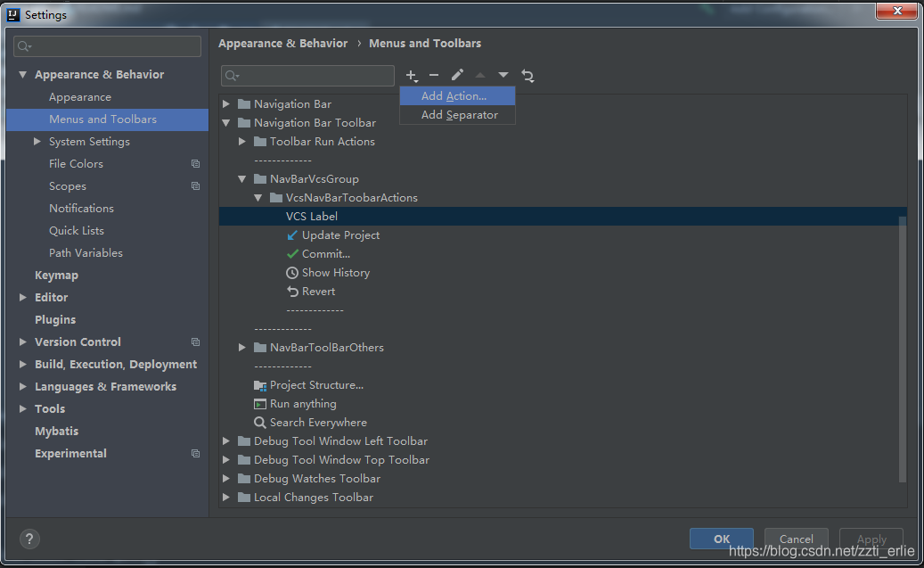The width and height of the screenshot is (924, 568).
Task: Expand the Toolbar Run Actions folder
Action: [x=242, y=142]
